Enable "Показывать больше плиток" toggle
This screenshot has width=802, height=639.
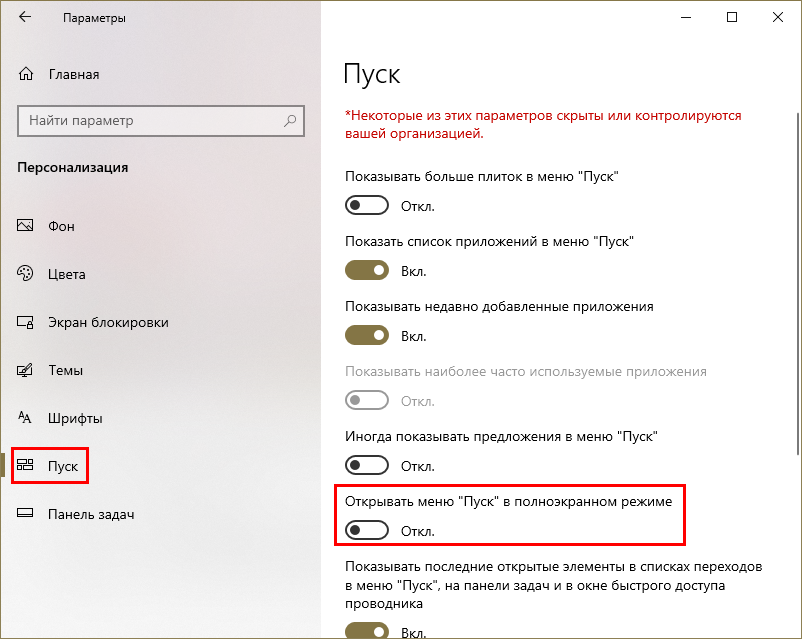point(367,205)
